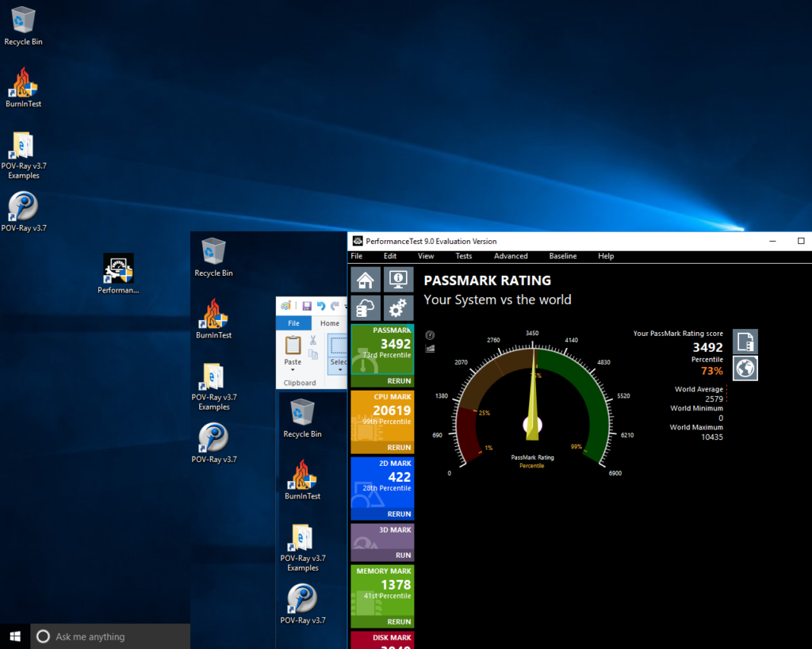This screenshot has height=649, width=812.
Task: Open the View menu
Action: [x=426, y=256]
